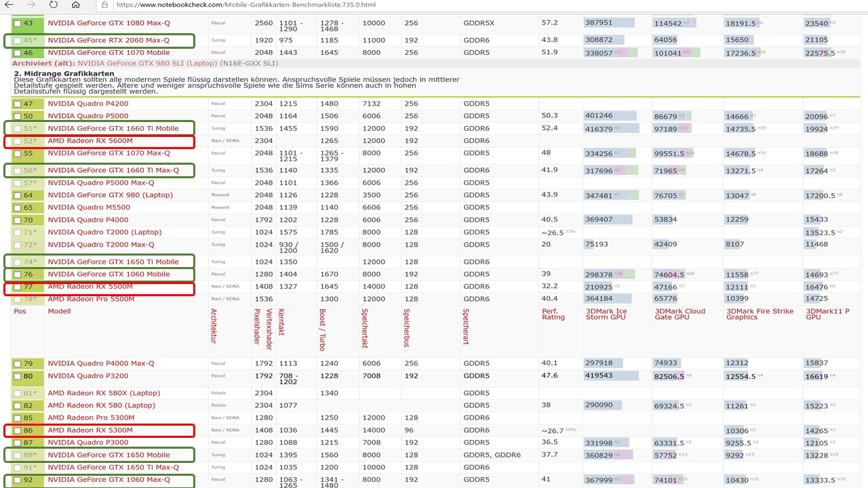Check the box for Radeon Pro 5300M
The image size is (868, 488).
coord(18,418)
